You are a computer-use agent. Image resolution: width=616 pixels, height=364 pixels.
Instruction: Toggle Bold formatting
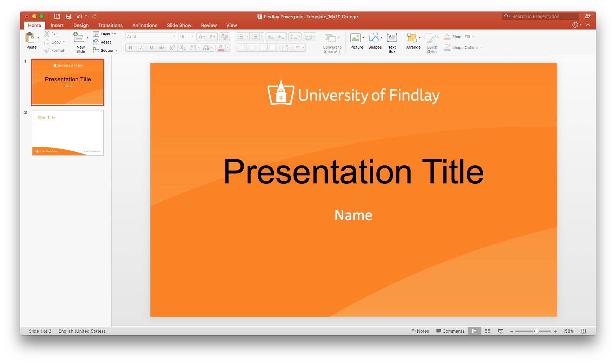(131, 47)
